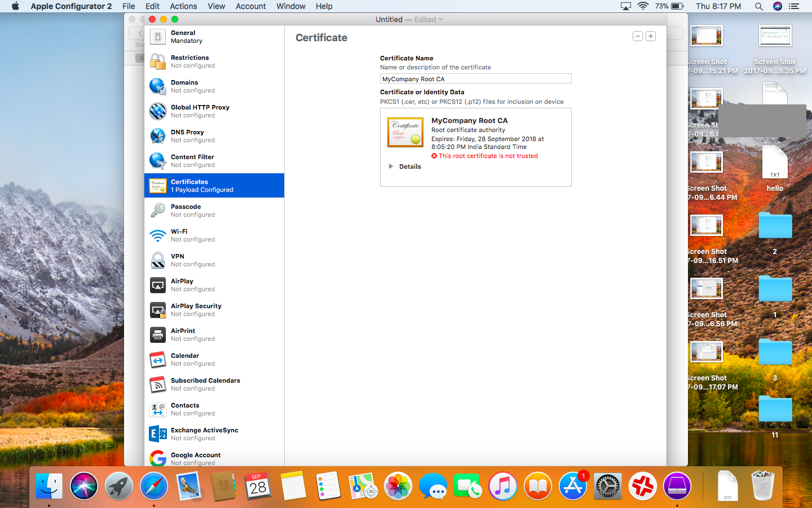
Task: Open the Passcode key icon
Action: (158, 211)
